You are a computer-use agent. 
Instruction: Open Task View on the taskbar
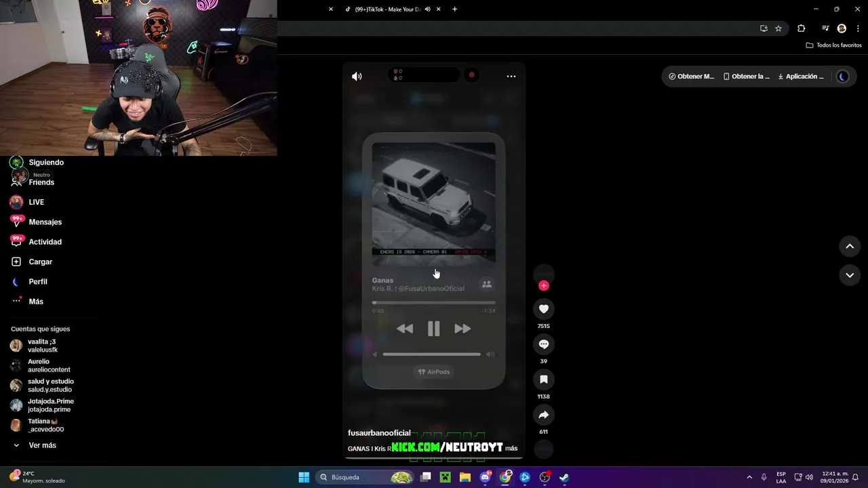click(426, 477)
